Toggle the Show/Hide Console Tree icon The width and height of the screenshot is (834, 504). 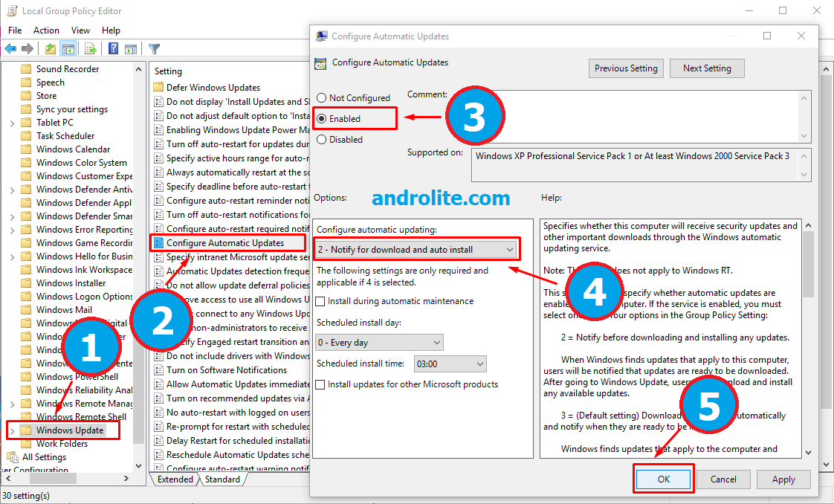[x=67, y=48]
